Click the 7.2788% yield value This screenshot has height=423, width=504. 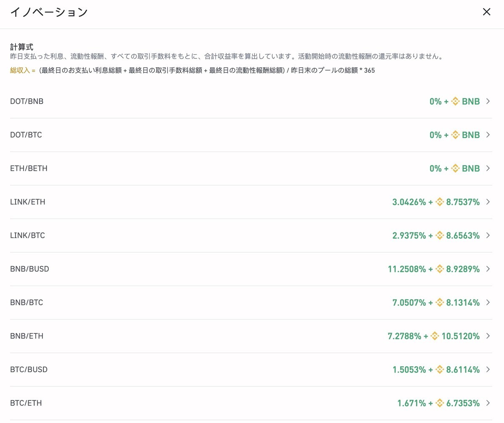pos(404,336)
